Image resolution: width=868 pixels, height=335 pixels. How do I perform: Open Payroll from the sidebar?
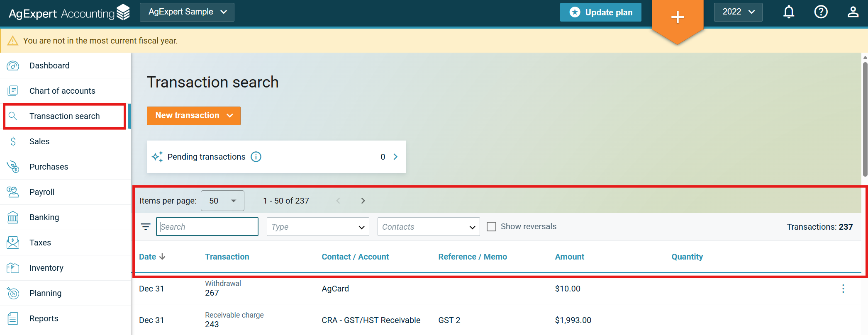pos(66,192)
